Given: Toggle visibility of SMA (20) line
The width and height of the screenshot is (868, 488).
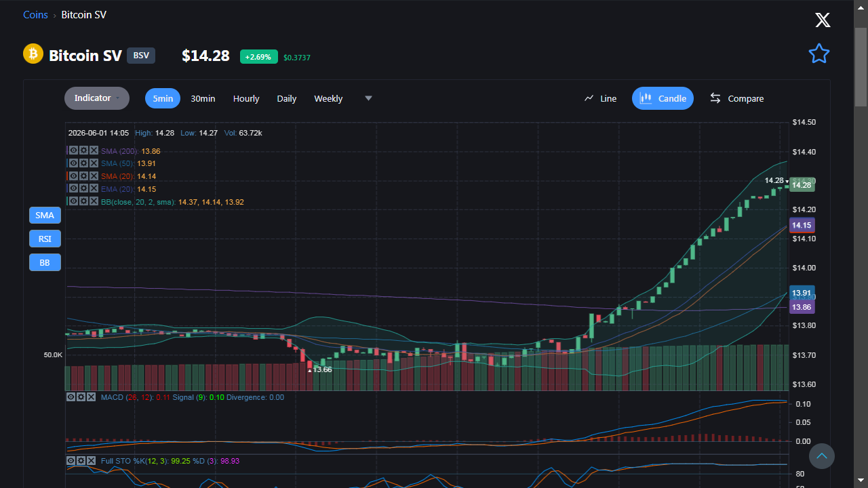Looking at the screenshot, I should pos(73,176).
